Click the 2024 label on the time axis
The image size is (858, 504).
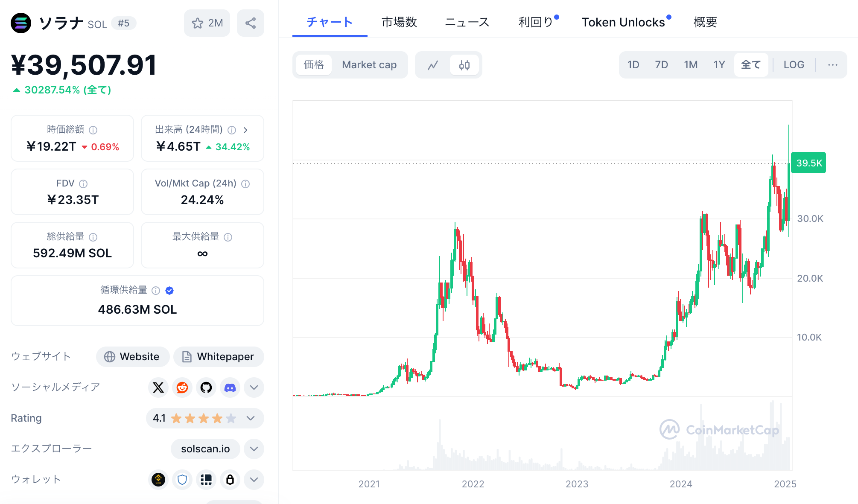pos(681,484)
